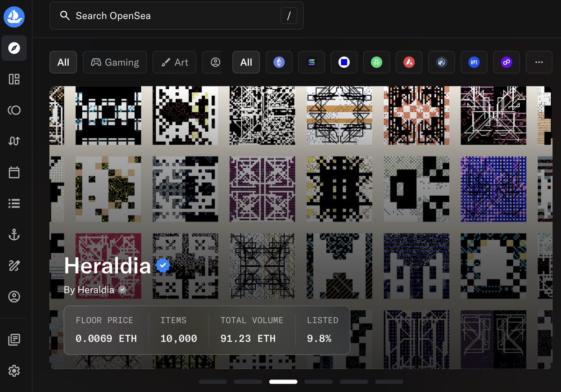Select the Gaming category tab

[115, 62]
